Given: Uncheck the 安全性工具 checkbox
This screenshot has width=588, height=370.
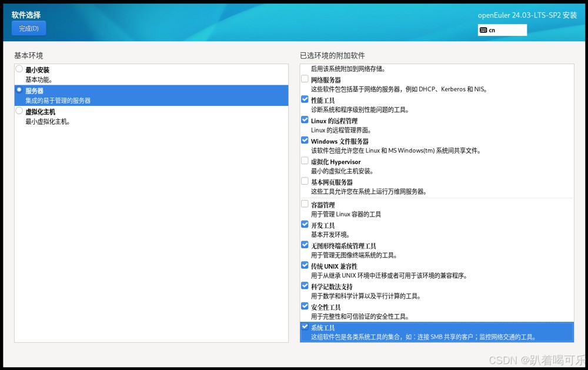Looking at the screenshot, I should tap(305, 306).
